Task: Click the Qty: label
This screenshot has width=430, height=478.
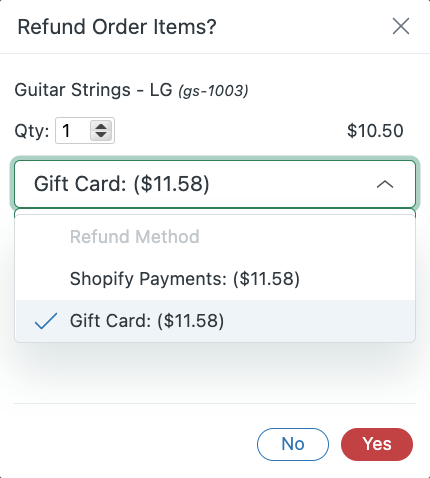Action: point(32,131)
